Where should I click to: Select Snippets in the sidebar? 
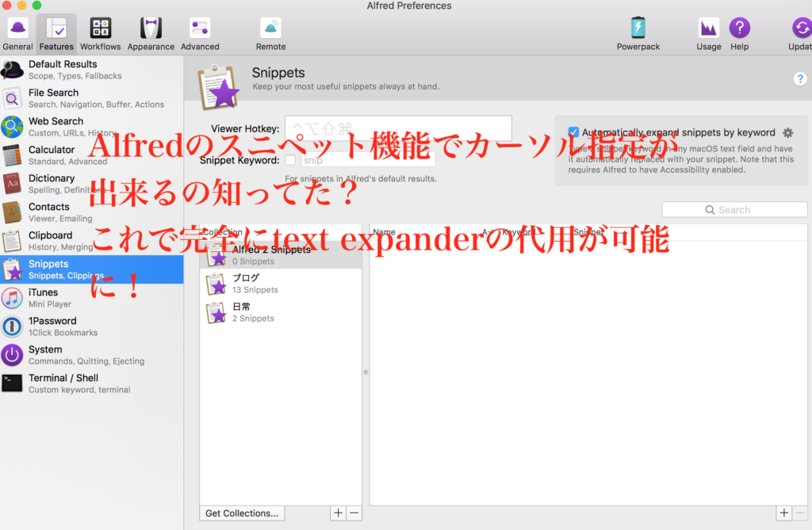click(92, 269)
